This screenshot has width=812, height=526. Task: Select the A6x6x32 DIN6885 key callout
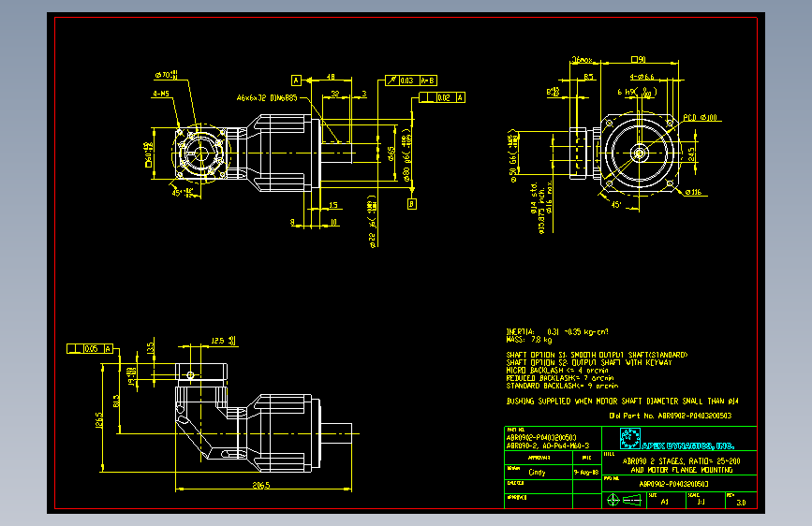tap(267, 97)
